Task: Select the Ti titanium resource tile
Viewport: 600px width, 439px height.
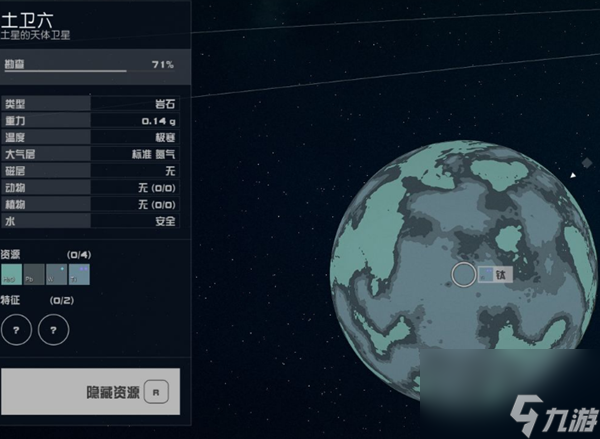Action: (79, 274)
